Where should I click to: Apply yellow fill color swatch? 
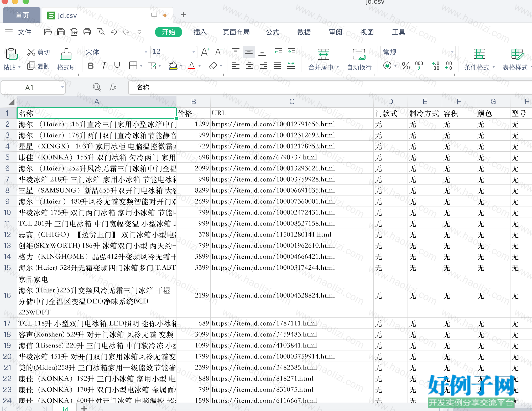click(173, 69)
